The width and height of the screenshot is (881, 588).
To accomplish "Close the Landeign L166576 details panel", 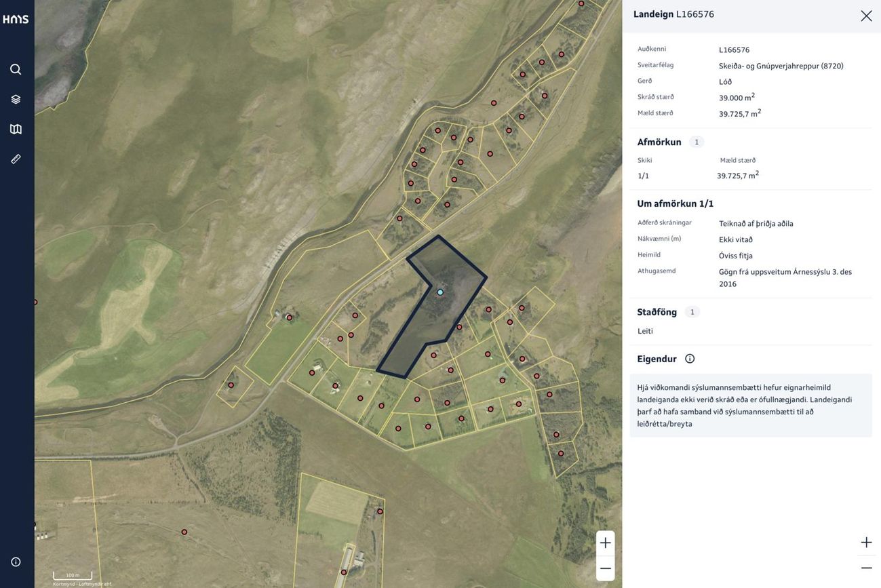I will point(866,16).
